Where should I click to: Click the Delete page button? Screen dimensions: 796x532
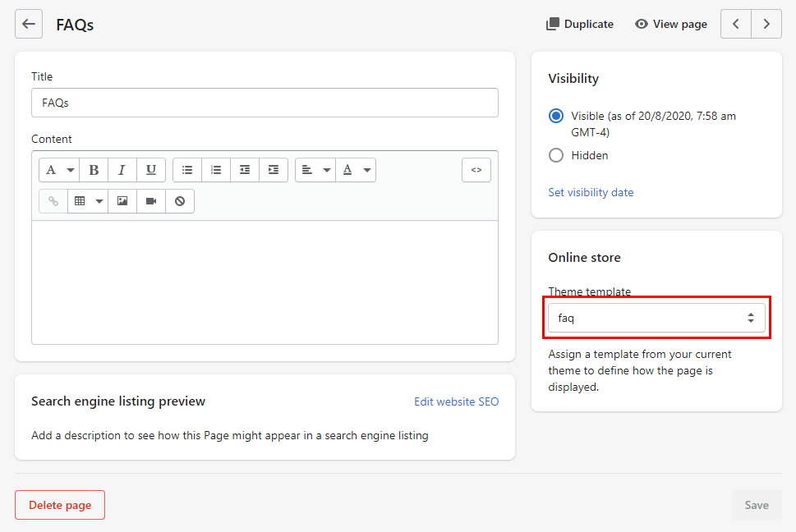[60, 505]
